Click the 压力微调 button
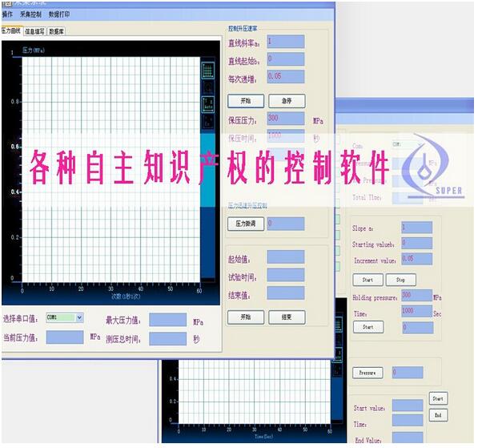This screenshot has height=448, width=478. [246, 224]
